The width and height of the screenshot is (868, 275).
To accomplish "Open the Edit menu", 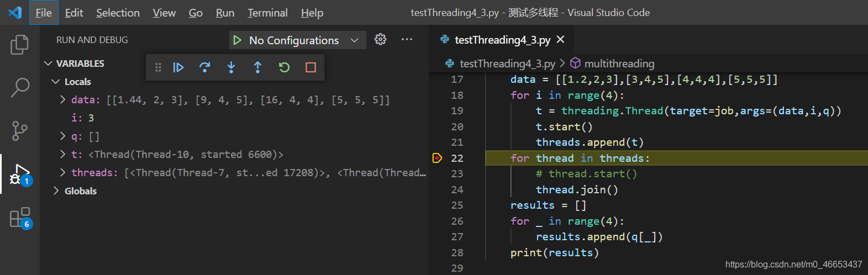I will [x=74, y=13].
